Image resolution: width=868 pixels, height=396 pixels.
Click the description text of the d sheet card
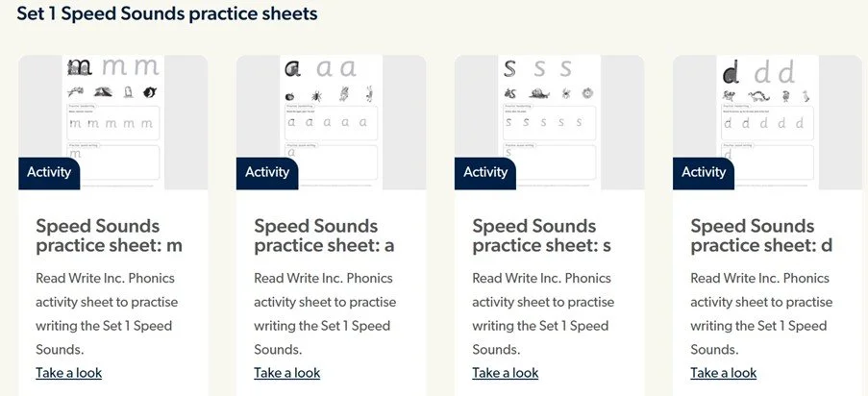[x=761, y=313]
